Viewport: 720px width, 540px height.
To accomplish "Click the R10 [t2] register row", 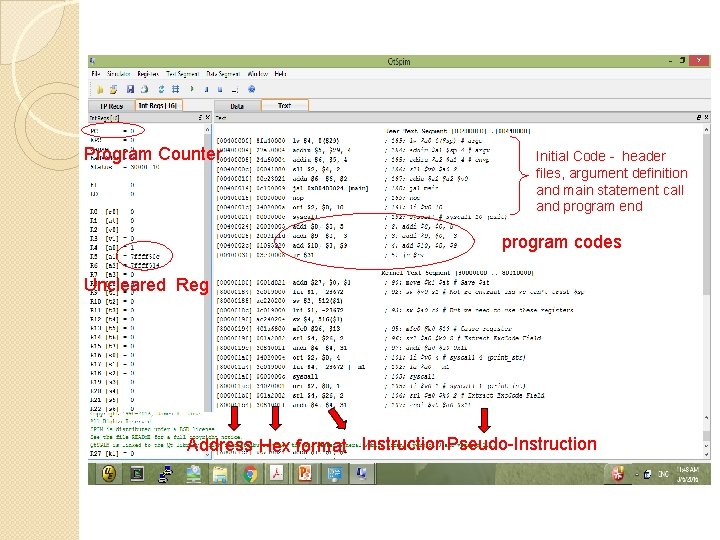I will (113, 301).
